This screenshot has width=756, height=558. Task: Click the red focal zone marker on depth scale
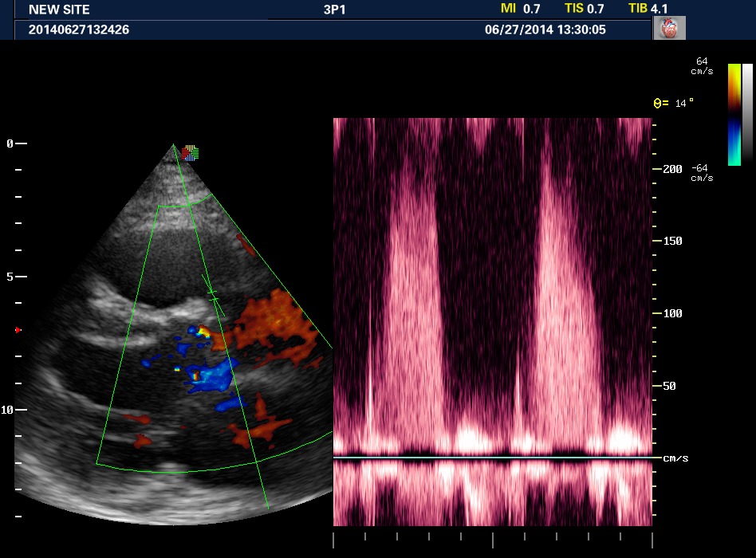coord(18,329)
